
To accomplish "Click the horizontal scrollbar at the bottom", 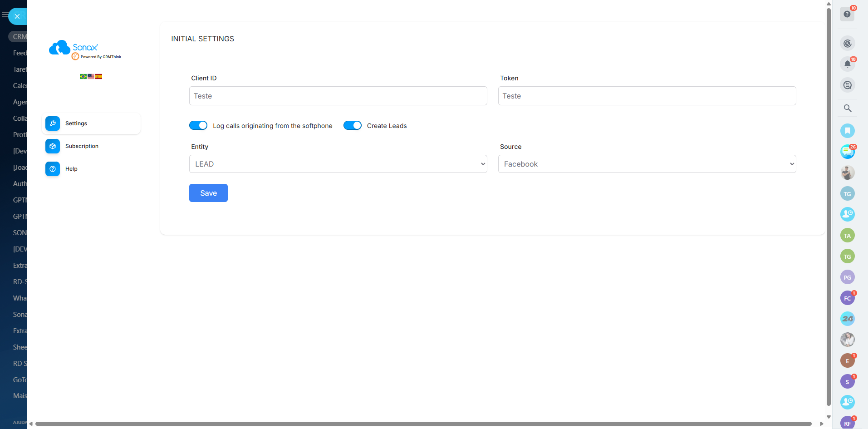I will click(x=423, y=424).
